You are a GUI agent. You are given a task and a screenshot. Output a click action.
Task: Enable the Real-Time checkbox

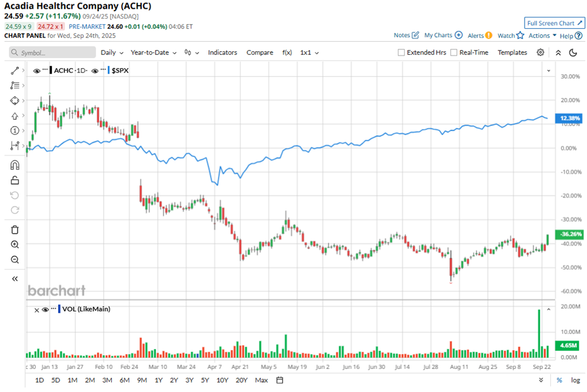[454, 52]
